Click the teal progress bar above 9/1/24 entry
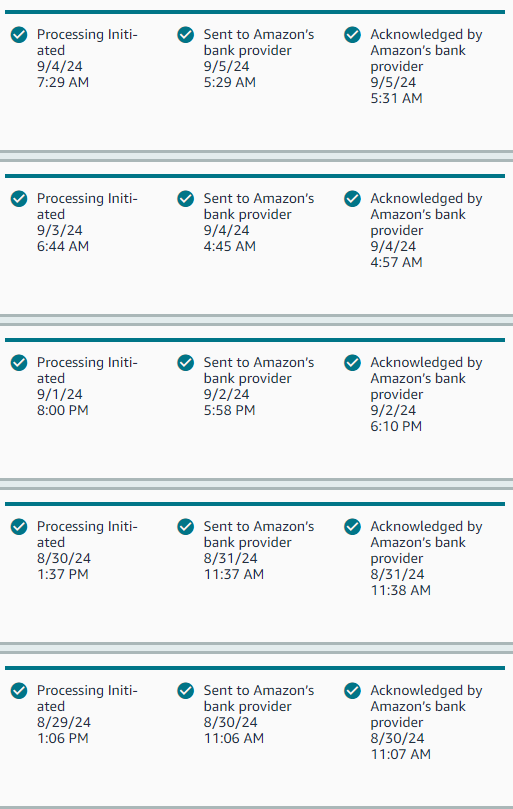Image resolution: width=513 pixels, height=809 pixels. (x=255, y=340)
